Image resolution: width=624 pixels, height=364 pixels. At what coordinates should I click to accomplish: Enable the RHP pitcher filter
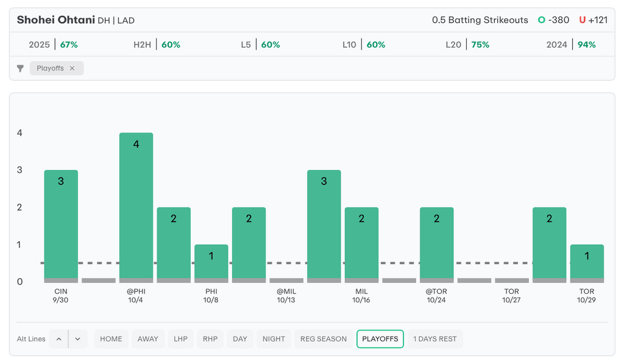click(x=210, y=339)
